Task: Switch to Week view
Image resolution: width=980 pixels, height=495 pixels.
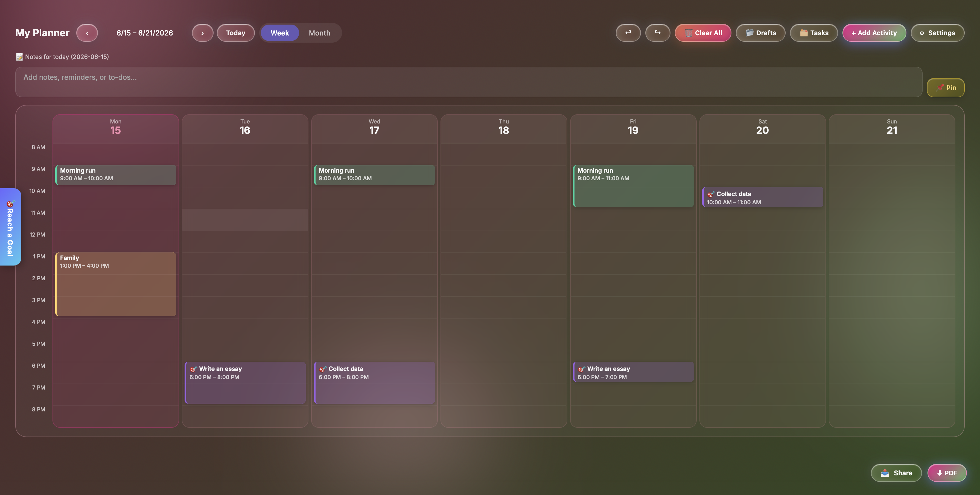Action: click(280, 33)
